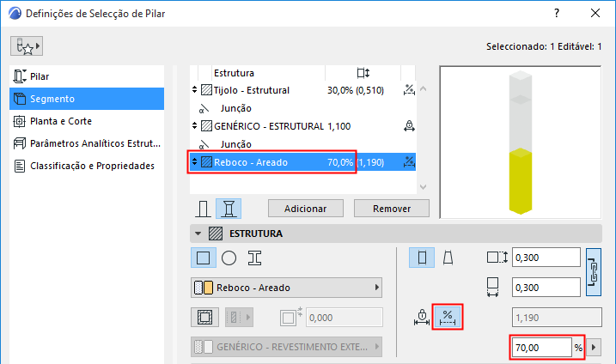616x364 pixels.
Task: Open the Pilar settings page
Action: pos(40,76)
